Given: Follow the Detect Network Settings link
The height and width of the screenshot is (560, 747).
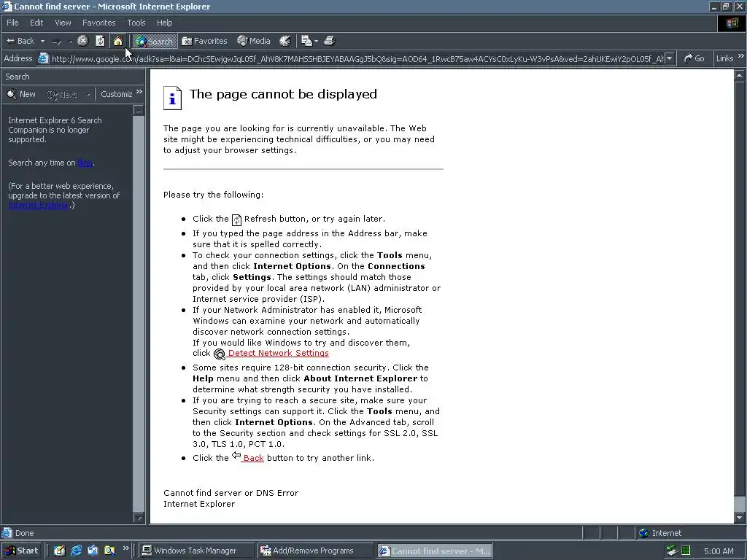Looking at the screenshot, I should point(278,353).
